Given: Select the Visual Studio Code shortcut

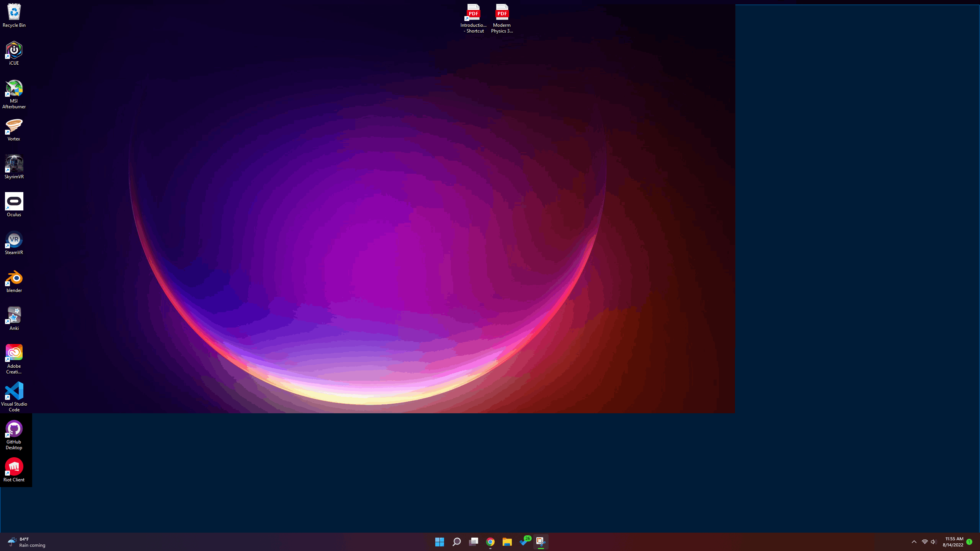Looking at the screenshot, I should 14,391.
